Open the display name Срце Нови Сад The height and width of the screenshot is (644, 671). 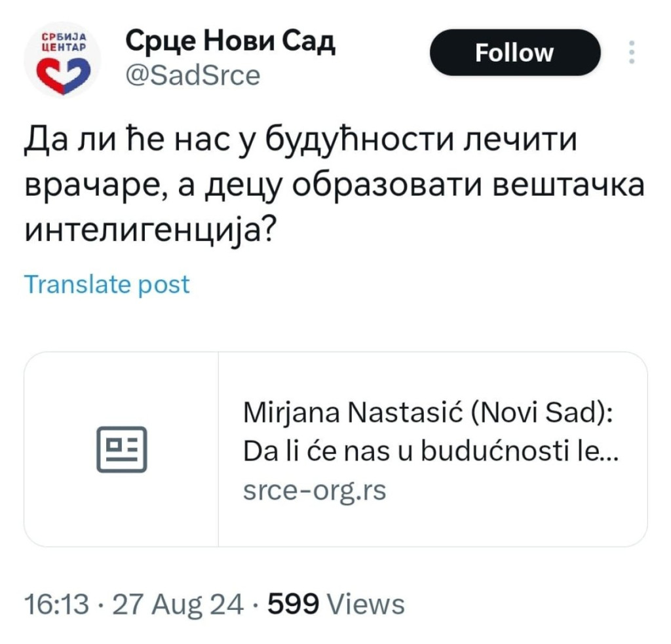[230, 43]
